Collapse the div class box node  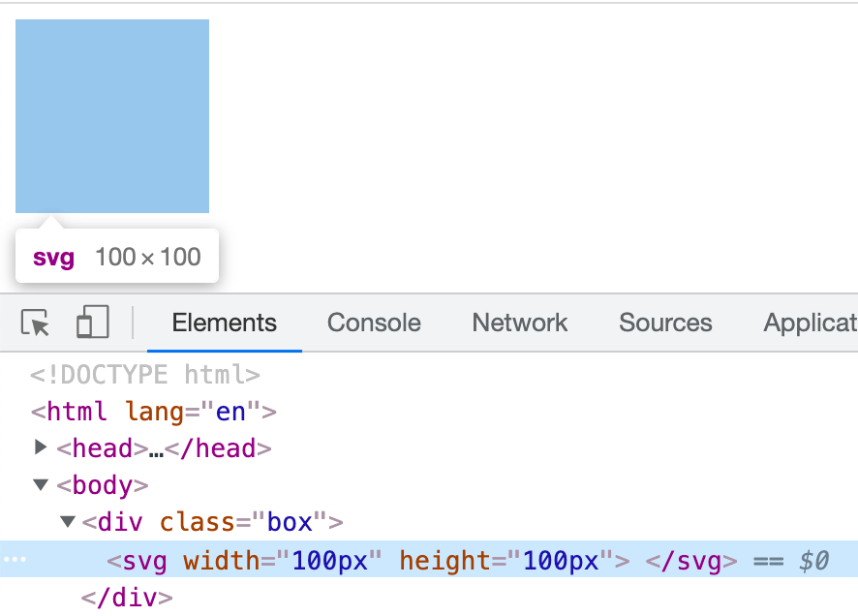click(67, 522)
